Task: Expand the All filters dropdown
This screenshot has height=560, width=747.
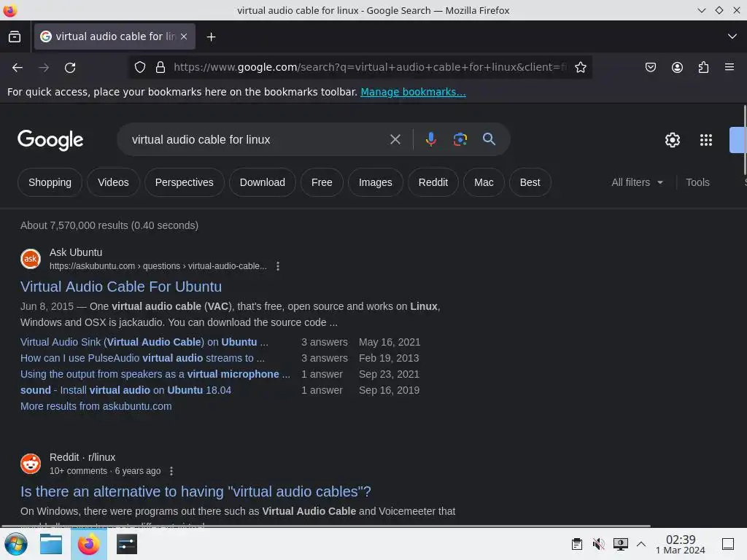Action: [x=637, y=182]
